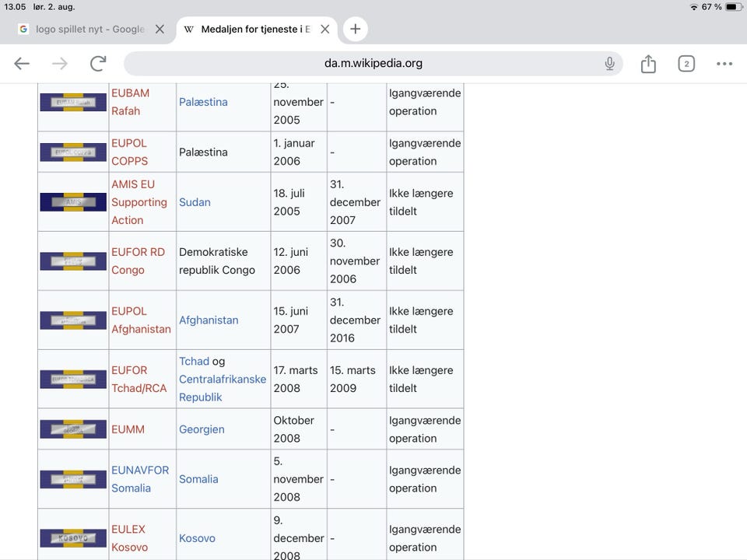
Task: Follow the EULEX Kosovo link
Action: pos(130,538)
